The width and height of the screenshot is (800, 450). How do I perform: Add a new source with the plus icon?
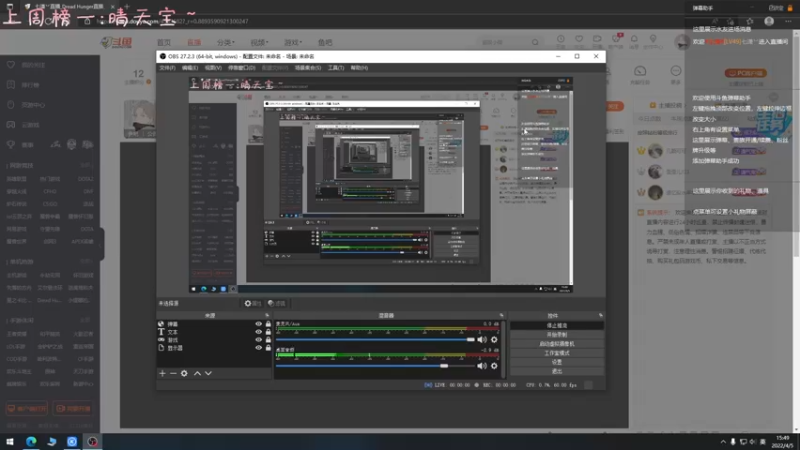point(162,373)
